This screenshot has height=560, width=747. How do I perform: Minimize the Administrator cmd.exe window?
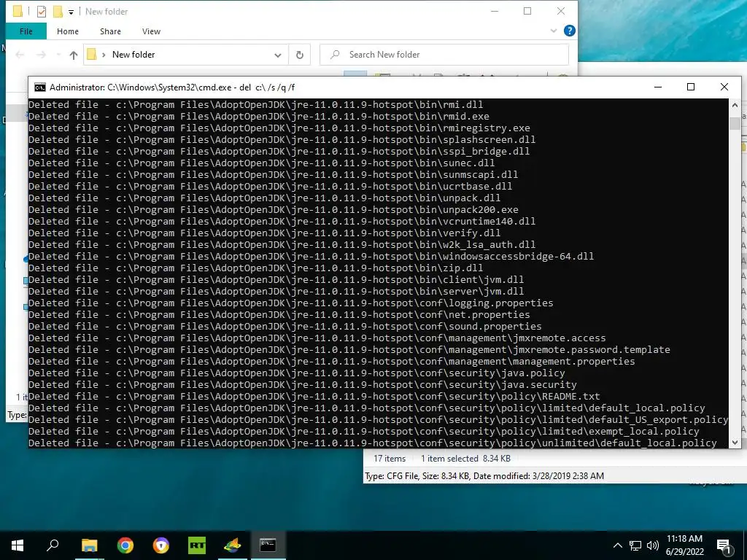658,87
